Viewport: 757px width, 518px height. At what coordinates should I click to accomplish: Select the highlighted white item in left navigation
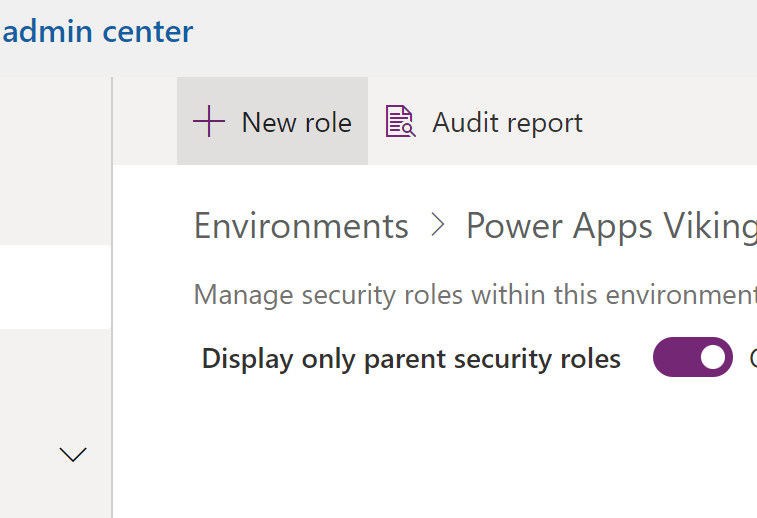55,287
